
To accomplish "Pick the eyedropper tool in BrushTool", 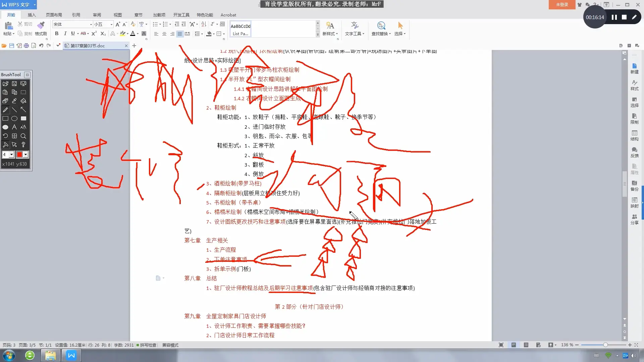I will [14, 101].
